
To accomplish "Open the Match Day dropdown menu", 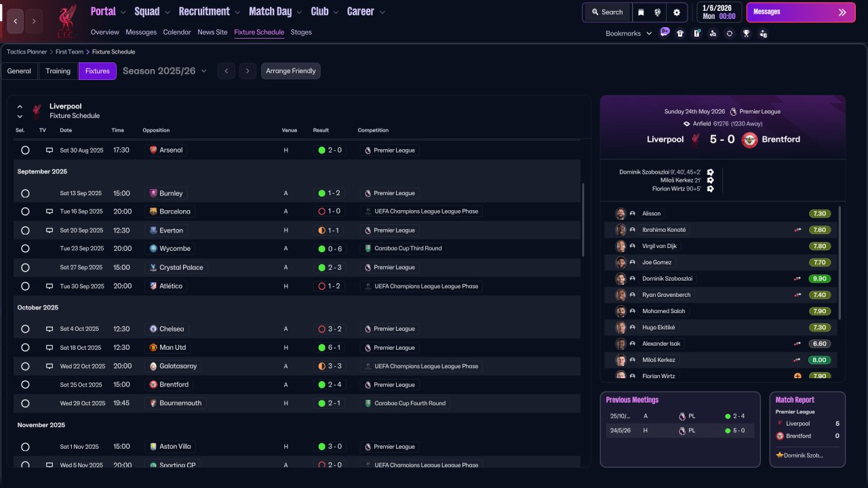I will (x=275, y=12).
